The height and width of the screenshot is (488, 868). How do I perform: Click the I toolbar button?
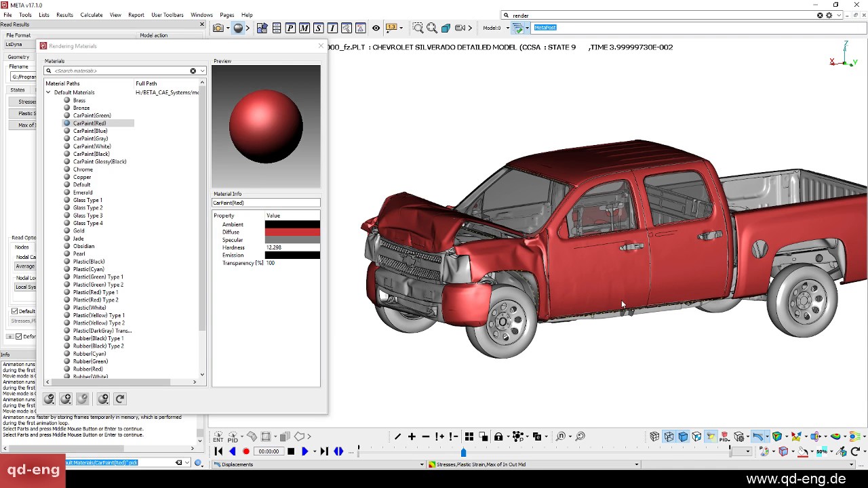tap(332, 28)
